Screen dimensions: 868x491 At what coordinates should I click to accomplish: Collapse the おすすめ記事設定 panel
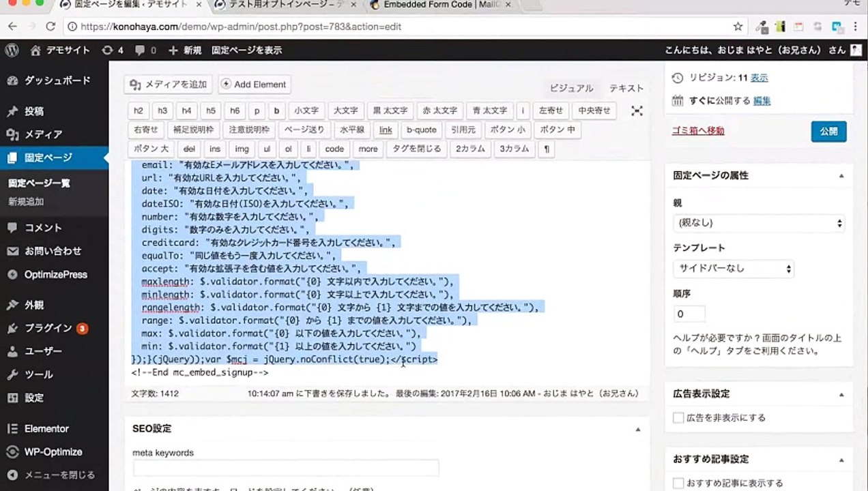[841, 460]
